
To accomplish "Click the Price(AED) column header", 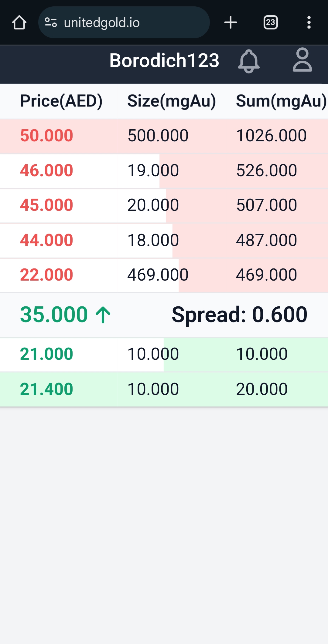I will pos(61,101).
